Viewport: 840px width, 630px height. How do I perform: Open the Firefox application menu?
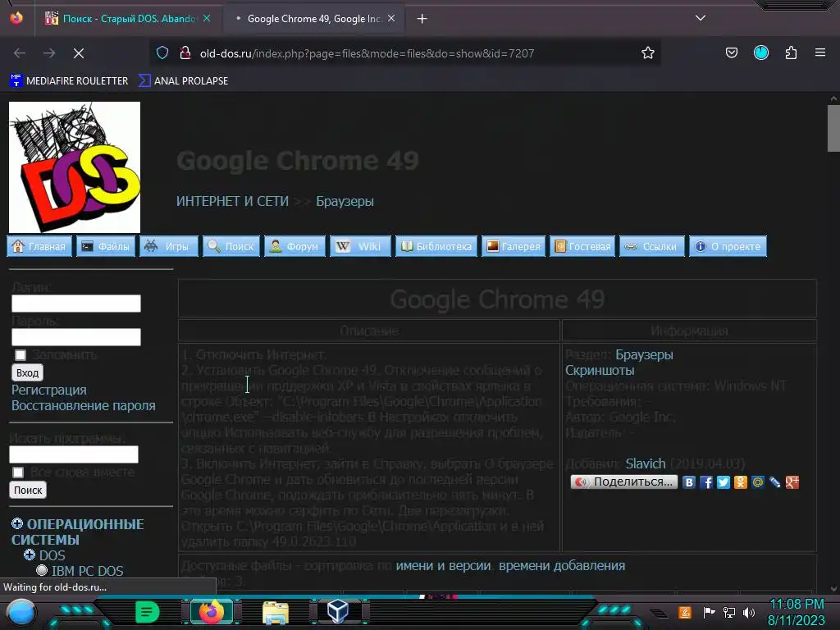[819, 52]
